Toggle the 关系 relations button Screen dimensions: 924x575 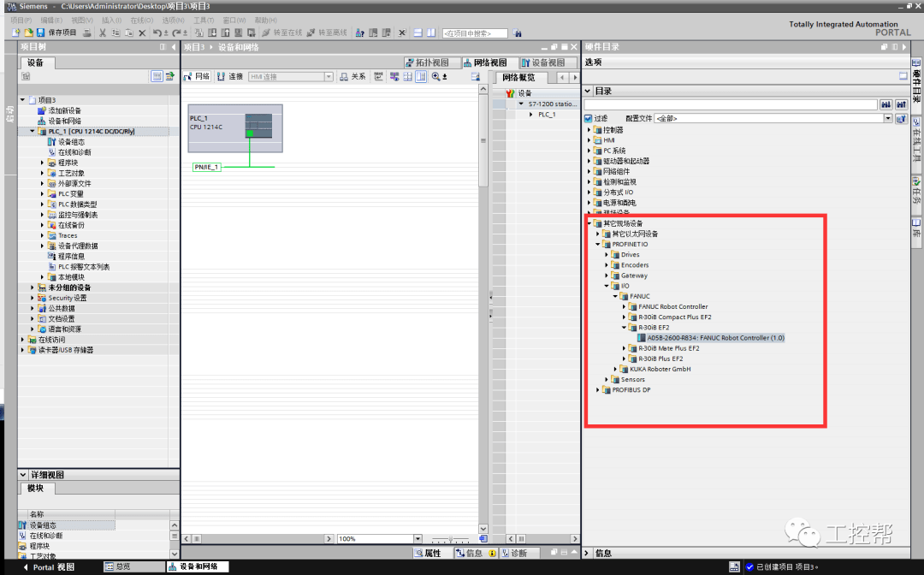352,77
